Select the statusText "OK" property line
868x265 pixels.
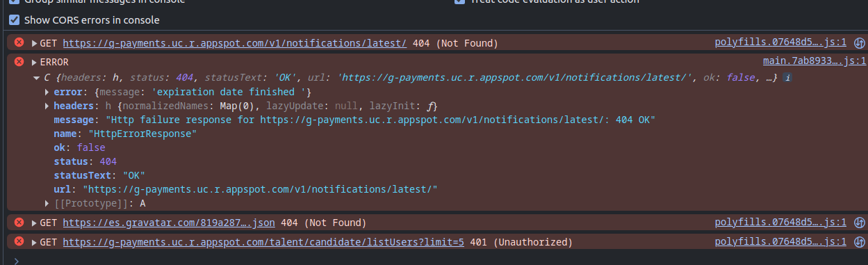pos(99,175)
